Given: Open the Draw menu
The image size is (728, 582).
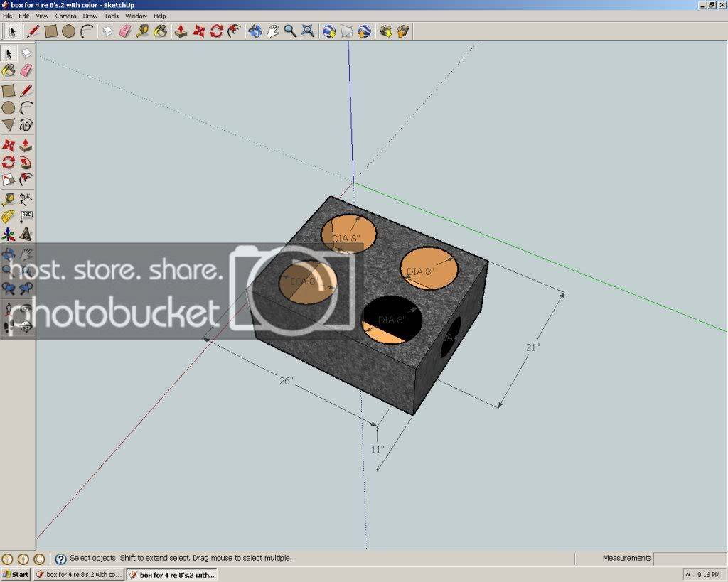Looking at the screenshot, I should [90, 16].
